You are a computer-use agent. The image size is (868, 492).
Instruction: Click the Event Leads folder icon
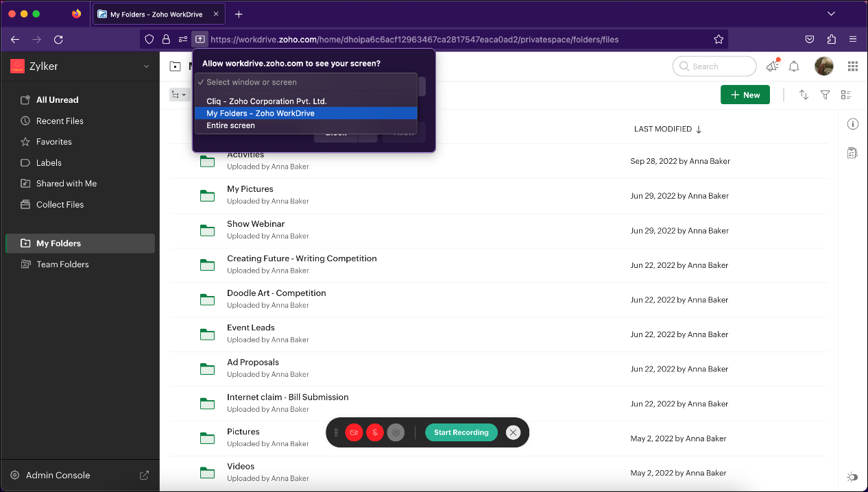point(207,334)
